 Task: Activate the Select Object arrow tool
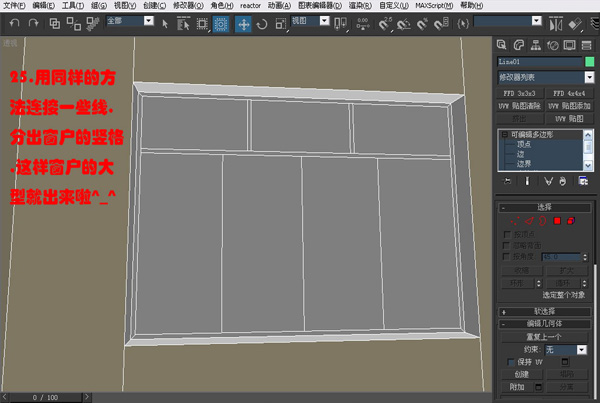(165, 24)
